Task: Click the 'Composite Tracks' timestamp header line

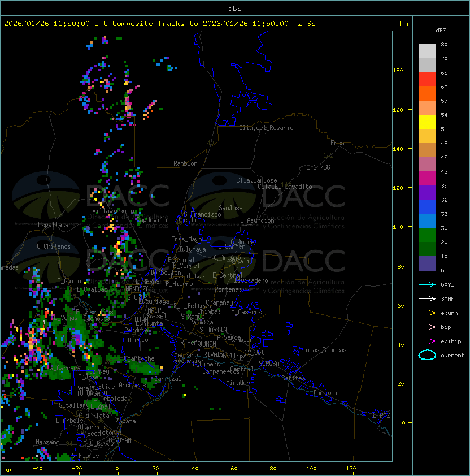Action: click(x=160, y=24)
